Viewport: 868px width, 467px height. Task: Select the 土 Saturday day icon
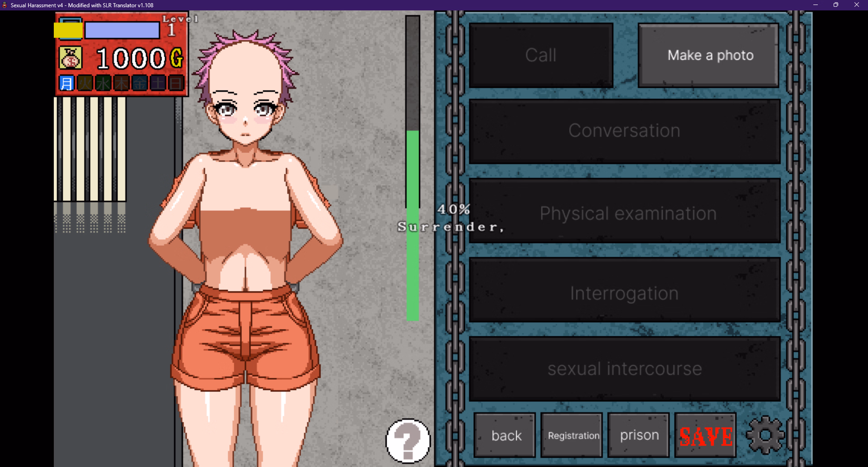158,83
